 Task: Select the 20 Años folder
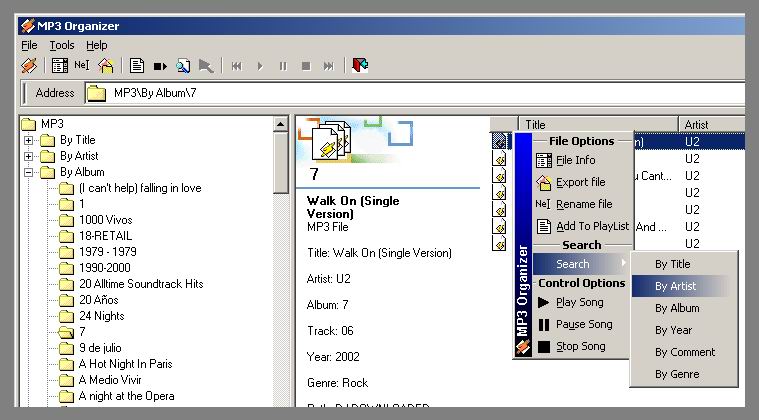(x=89, y=300)
